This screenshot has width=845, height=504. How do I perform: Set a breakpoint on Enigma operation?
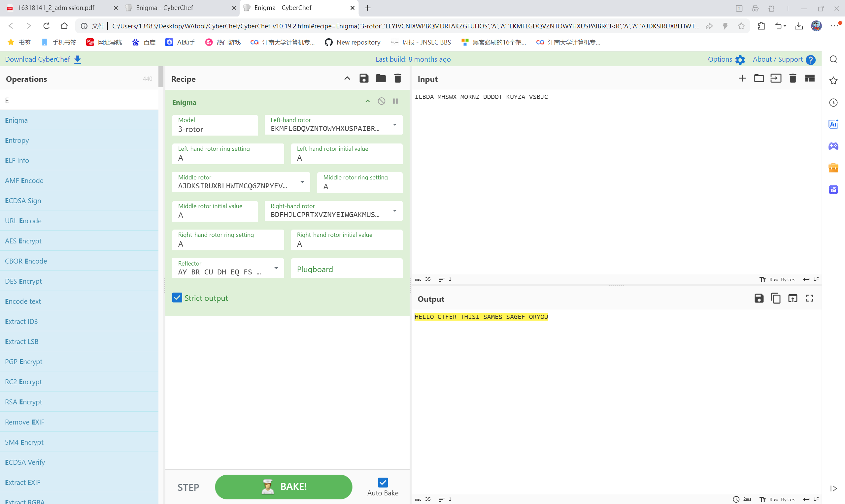pyautogui.click(x=395, y=101)
